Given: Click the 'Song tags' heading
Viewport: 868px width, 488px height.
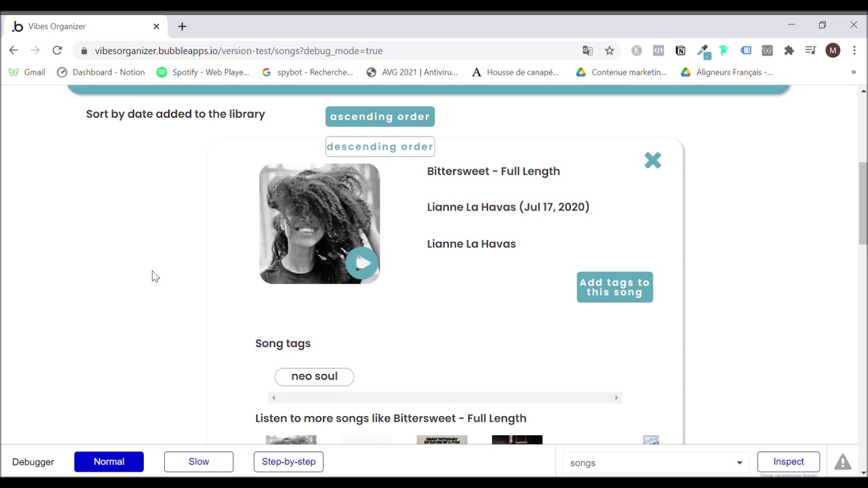Looking at the screenshot, I should coord(283,344).
